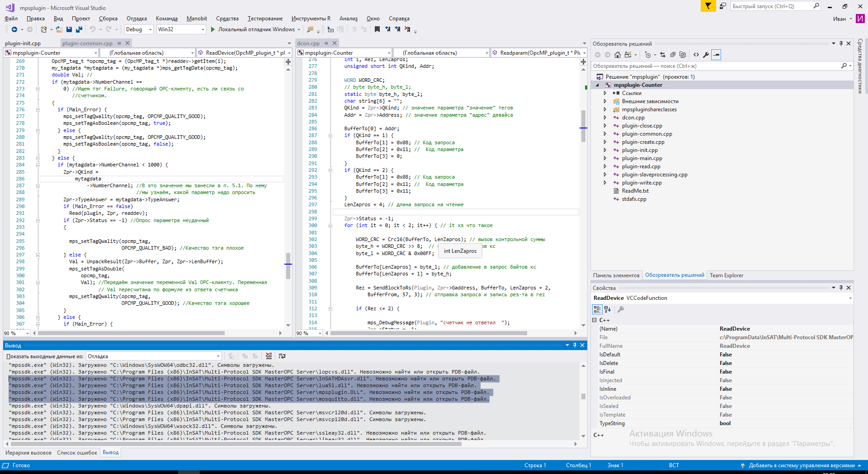This screenshot has height=474, width=868.
Task: Select ReadMe.txt in Solution Explorer
Action: tap(635, 191)
